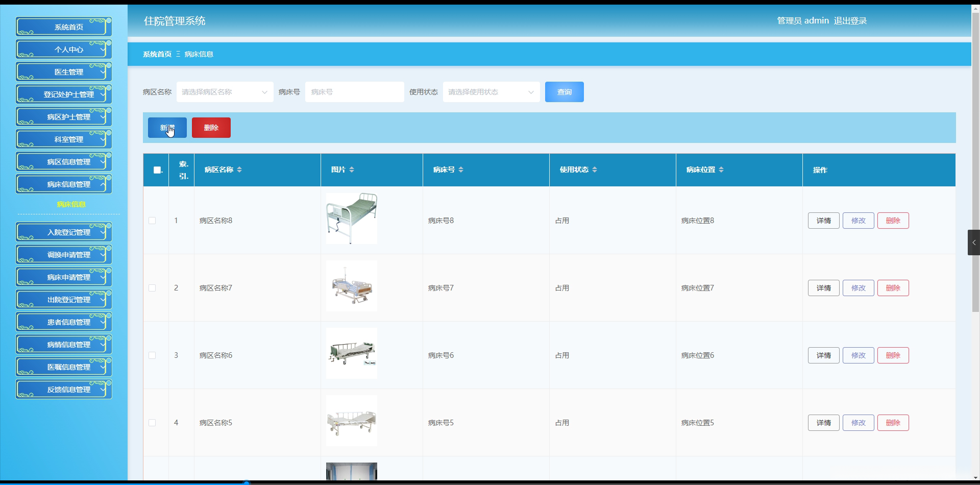Expand 患者信息管理 sidebar menu
The height and width of the screenshot is (485, 980).
click(64, 322)
